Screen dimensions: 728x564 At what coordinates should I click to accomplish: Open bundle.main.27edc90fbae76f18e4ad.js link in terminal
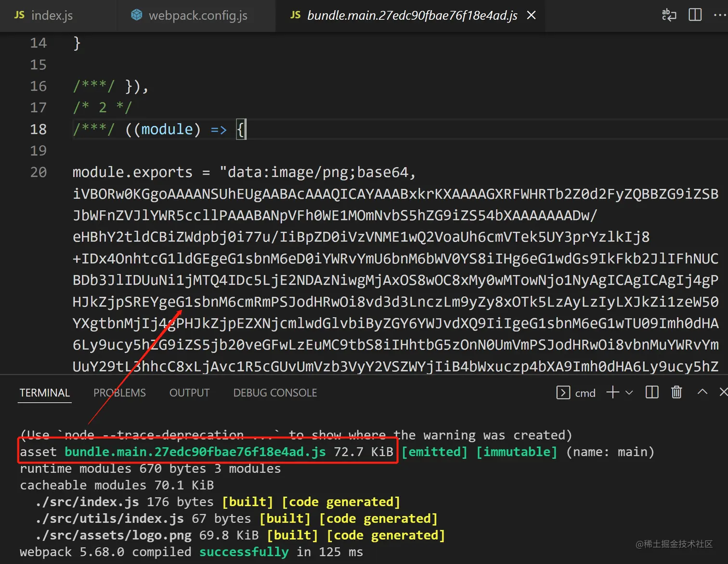pos(195,452)
